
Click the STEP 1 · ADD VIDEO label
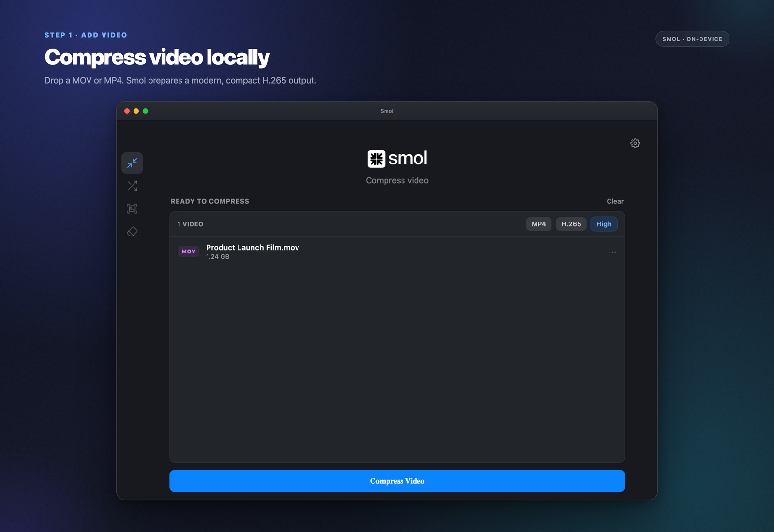click(x=86, y=35)
